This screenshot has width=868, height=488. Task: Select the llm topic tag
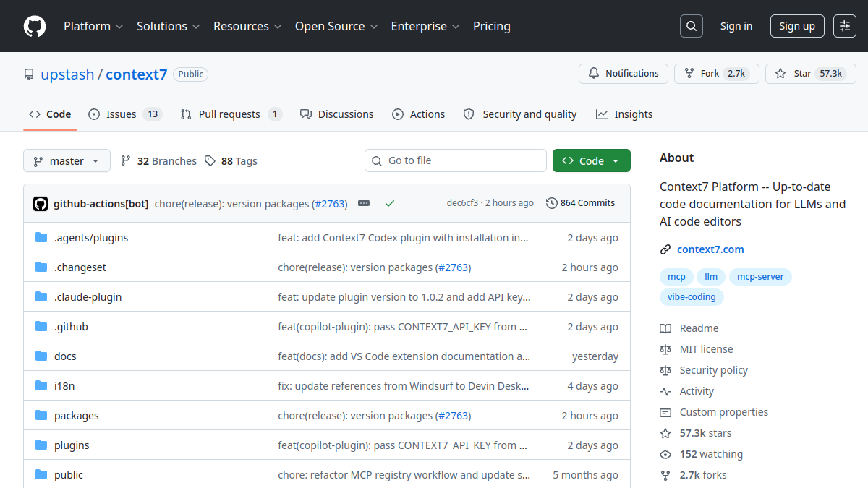tap(711, 277)
